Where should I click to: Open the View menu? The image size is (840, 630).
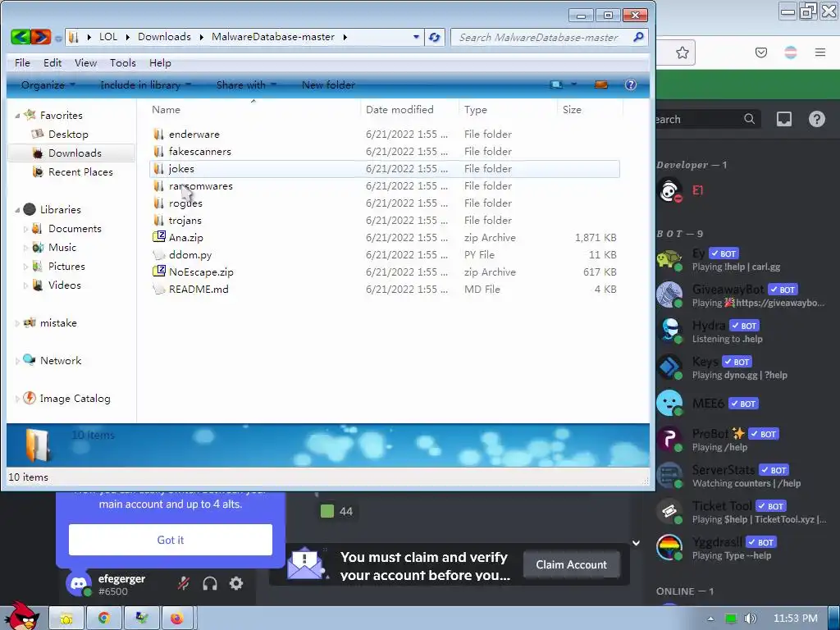coord(85,62)
